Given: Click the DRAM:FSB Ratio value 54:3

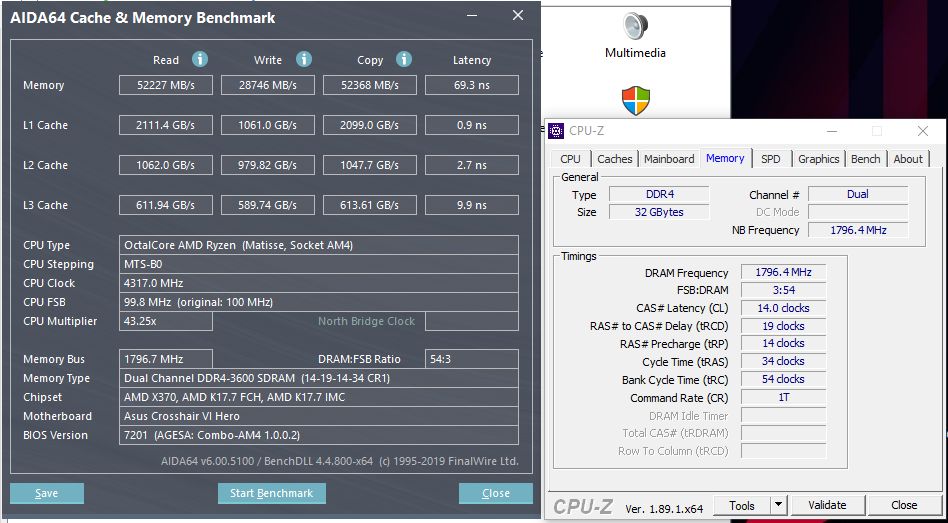Looking at the screenshot, I should (x=472, y=359).
